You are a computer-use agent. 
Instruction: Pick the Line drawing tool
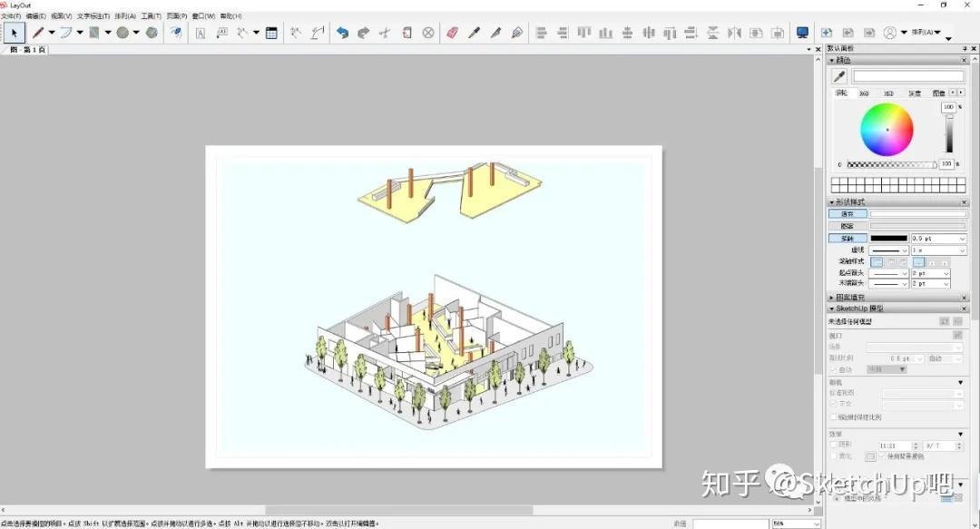(37, 33)
